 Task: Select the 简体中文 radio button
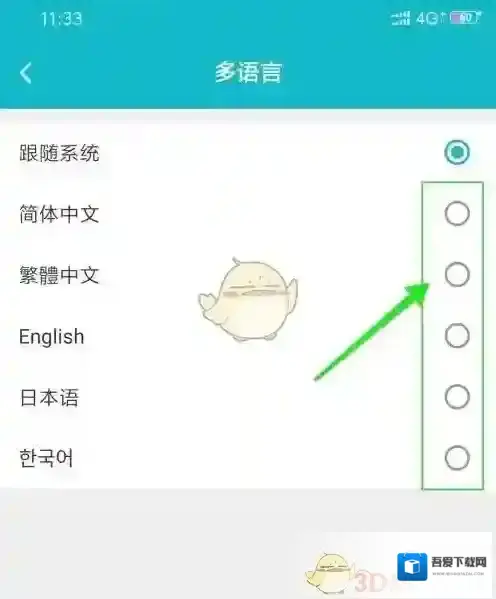point(457,213)
